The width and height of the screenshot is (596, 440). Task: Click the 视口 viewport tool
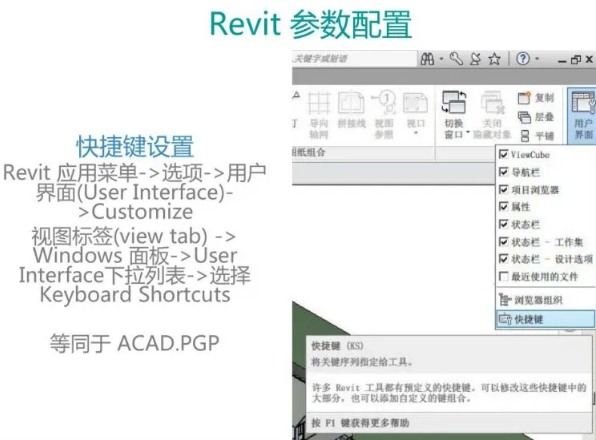[x=415, y=110]
